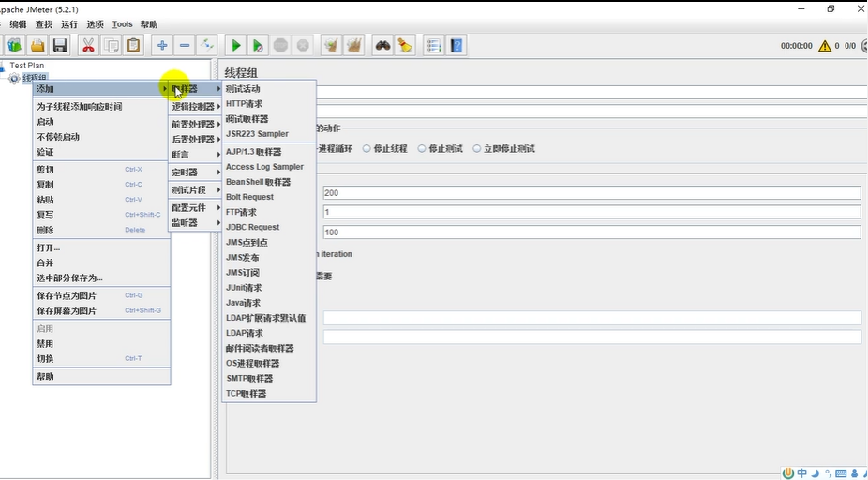Screen dimensions: 868x480
Task: Click 删除 in context menu
Action: click(x=101, y=230)
